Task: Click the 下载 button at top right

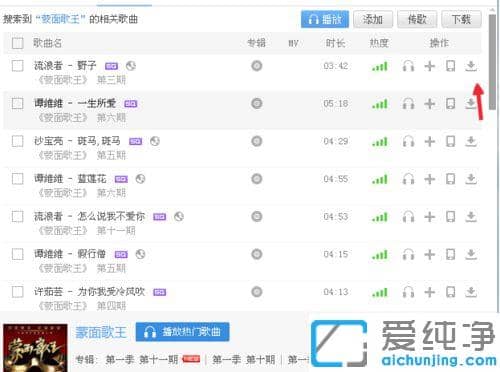Action: click(461, 19)
